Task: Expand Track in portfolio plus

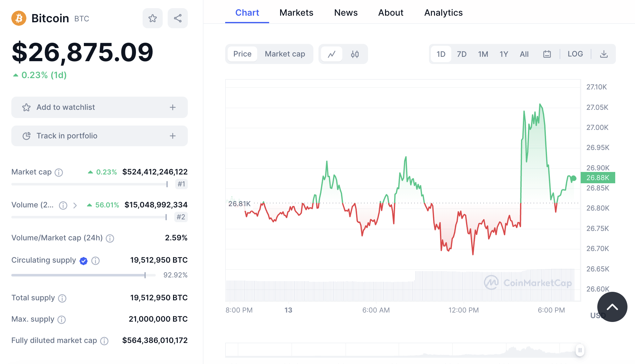Action: (173, 136)
